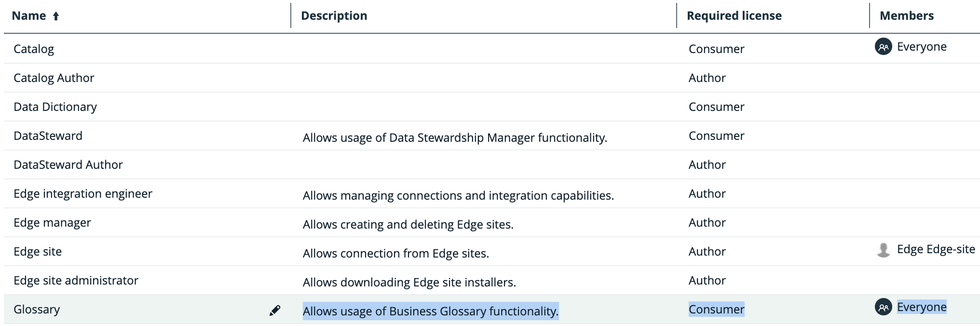Viewport: 980px width, 326px height.
Task: Sort by the Name column header
Action: [29, 16]
